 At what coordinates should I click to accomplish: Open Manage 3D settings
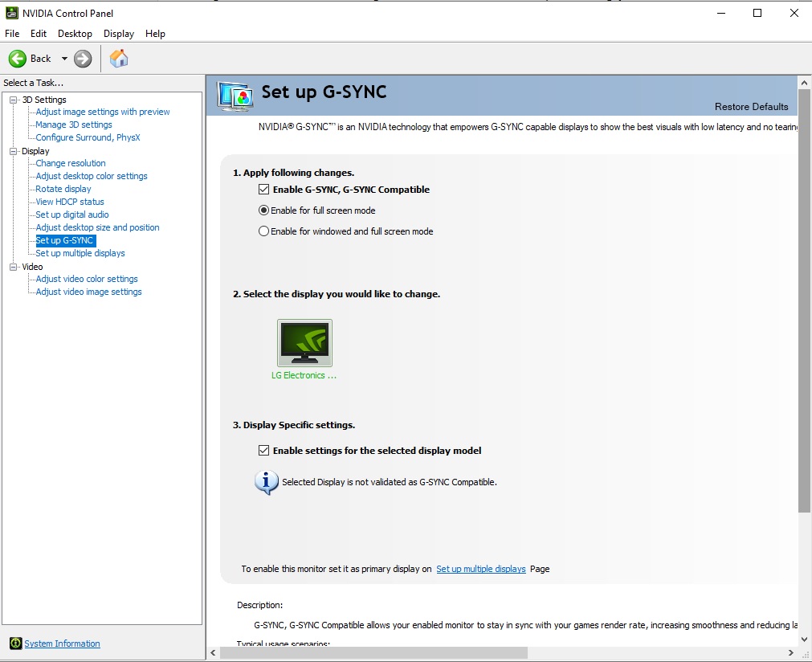74,125
